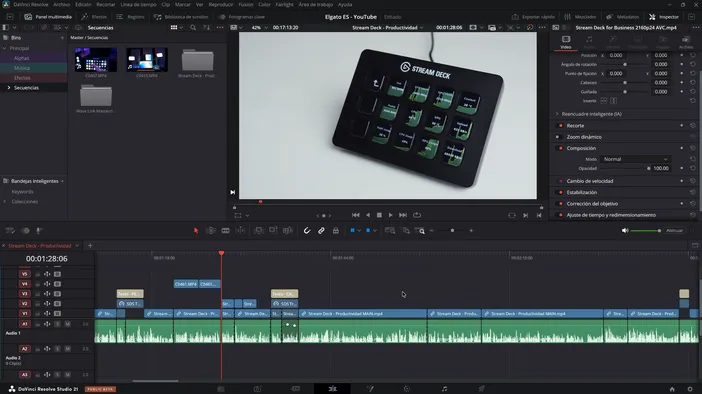Viewport: 702px width, 394px height.
Task: Adjust the green volume slider
Action: coord(646,231)
